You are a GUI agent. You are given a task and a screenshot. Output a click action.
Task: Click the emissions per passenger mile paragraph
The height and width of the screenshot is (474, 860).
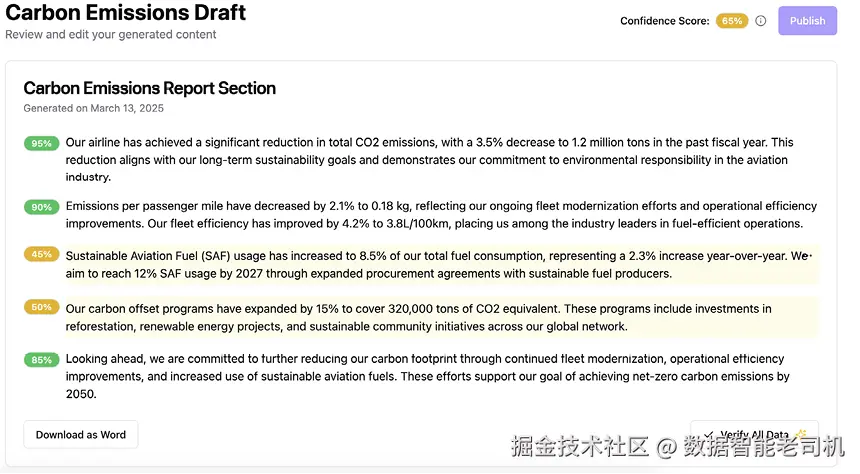pyautogui.click(x=441, y=215)
